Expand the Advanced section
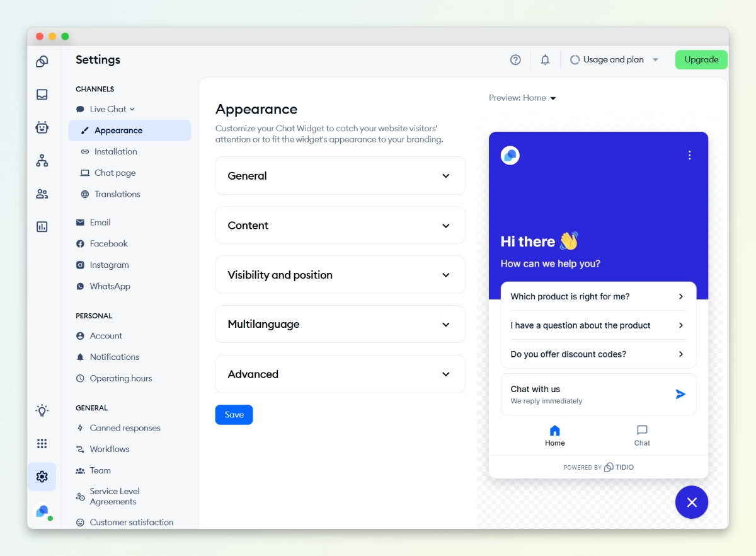Viewport: 756px width, 556px height. pos(340,374)
